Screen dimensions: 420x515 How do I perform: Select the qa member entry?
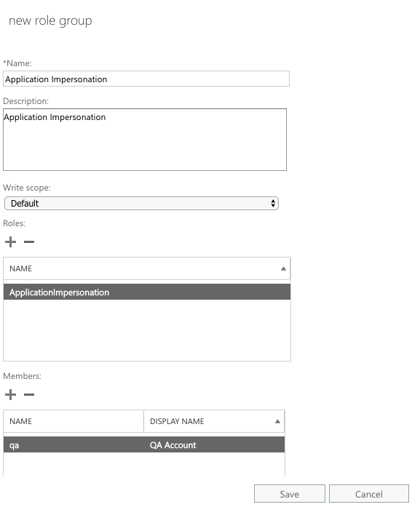point(14,445)
